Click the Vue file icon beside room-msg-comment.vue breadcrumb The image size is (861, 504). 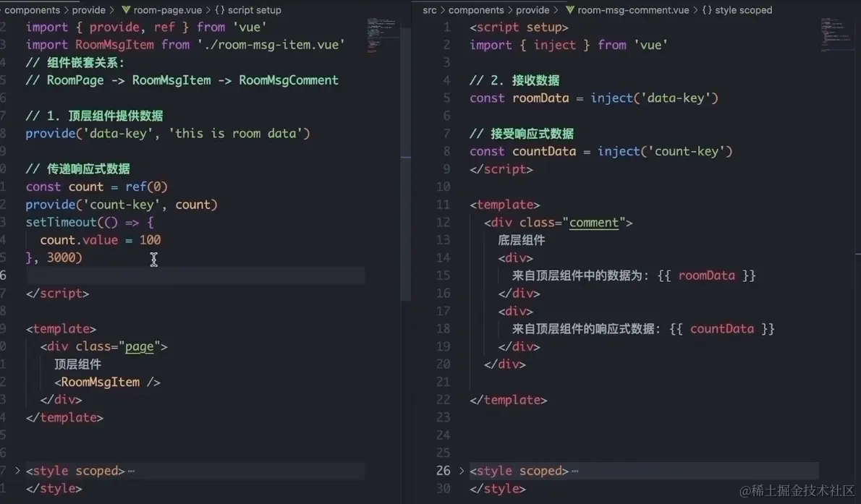click(x=570, y=10)
